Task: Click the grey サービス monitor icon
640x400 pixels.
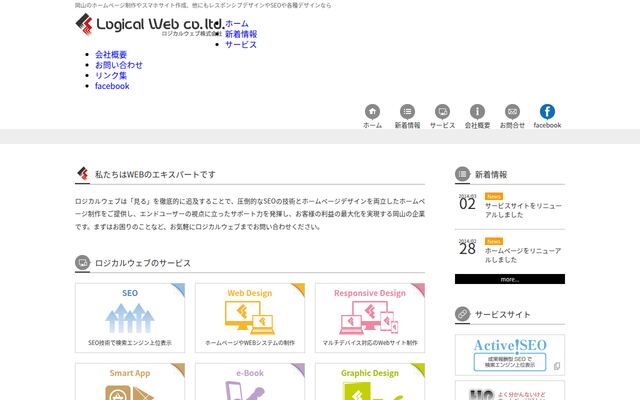Action: [442, 111]
